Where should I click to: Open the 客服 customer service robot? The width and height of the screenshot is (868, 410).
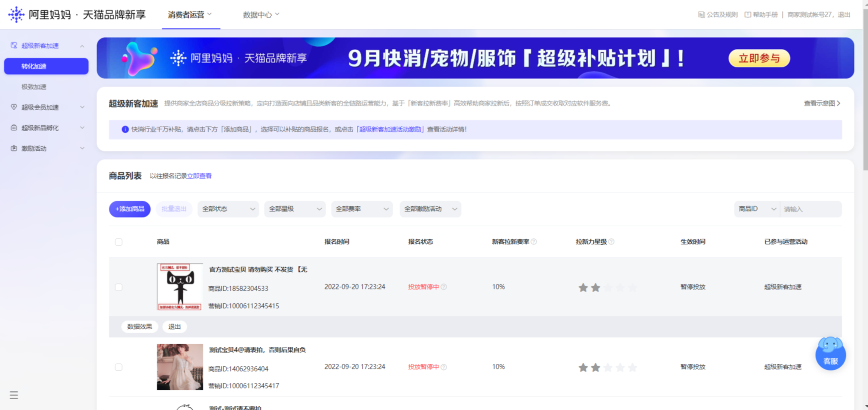(x=830, y=353)
